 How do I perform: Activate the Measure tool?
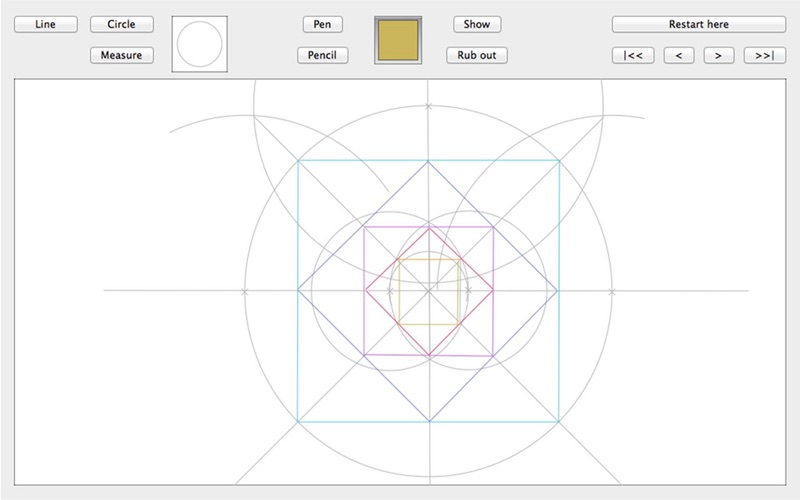click(x=121, y=55)
